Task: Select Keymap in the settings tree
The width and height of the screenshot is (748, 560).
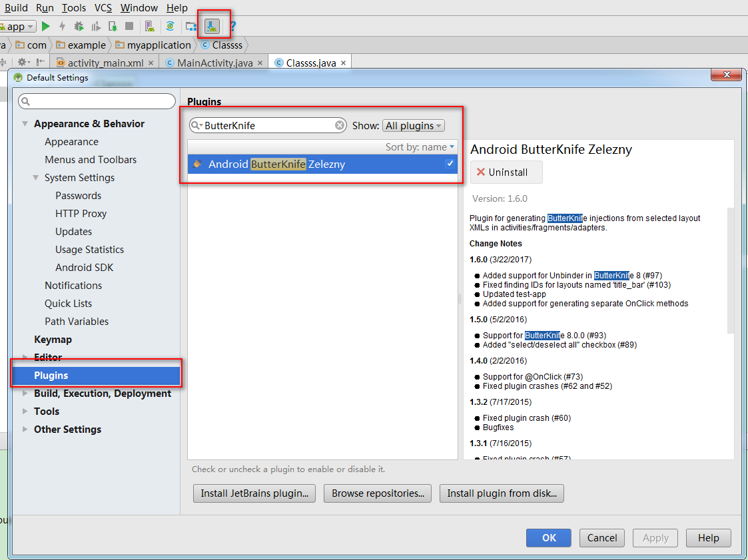Action: (x=53, y=340)
